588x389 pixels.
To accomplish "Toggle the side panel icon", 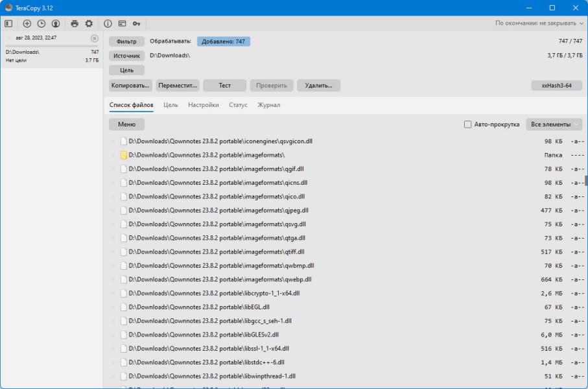I will tap(8, 23).
